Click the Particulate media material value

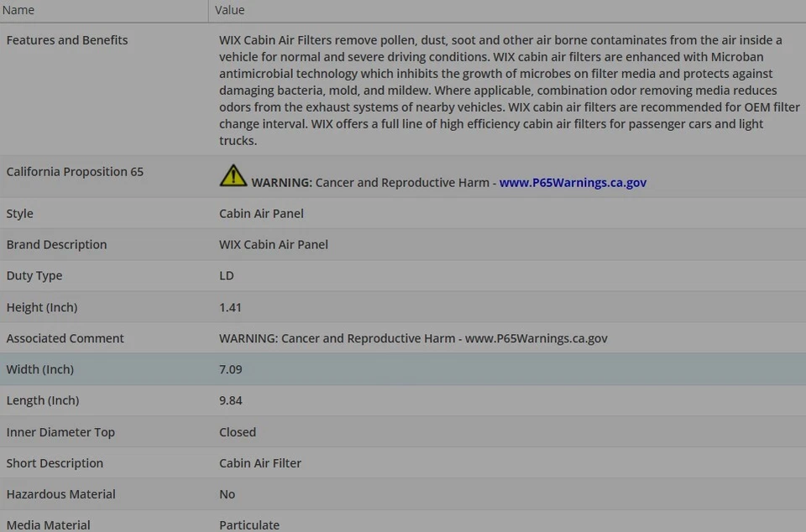tap(249, 524)
